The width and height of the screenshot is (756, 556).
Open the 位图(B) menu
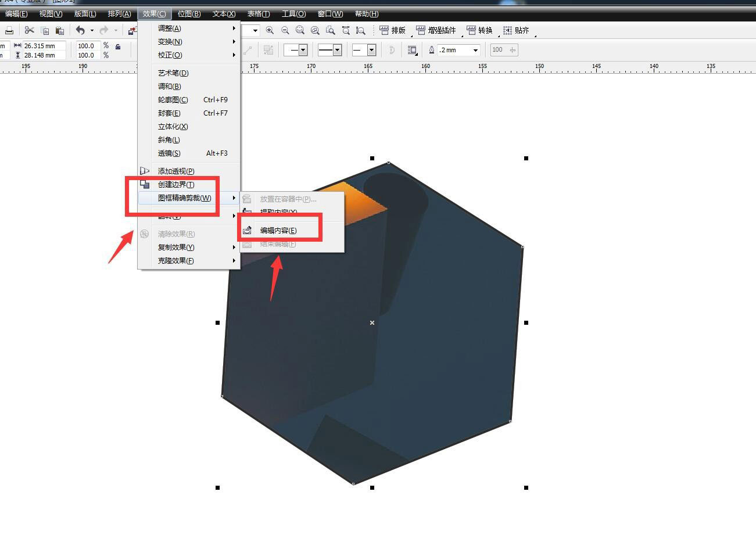tap(189, 14)
